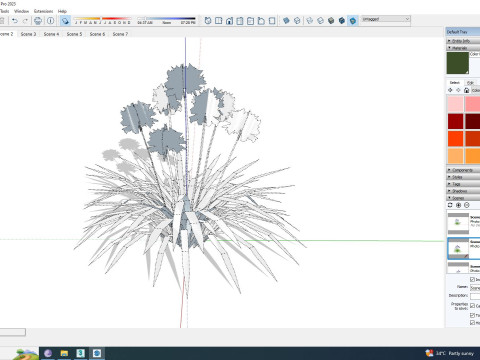Open the Untagged tag dropdown
Viewport: 480px width, 360px height.
[386, 19]
